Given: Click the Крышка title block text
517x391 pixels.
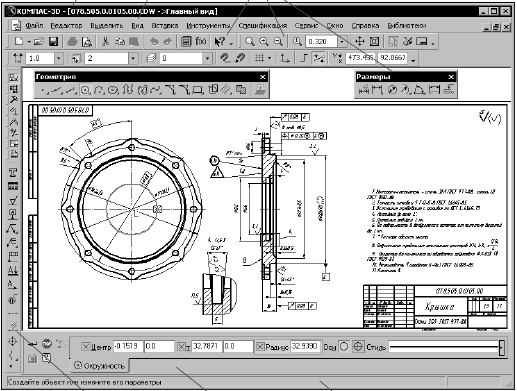Looking at the screenshot, I should coord(440,307).
